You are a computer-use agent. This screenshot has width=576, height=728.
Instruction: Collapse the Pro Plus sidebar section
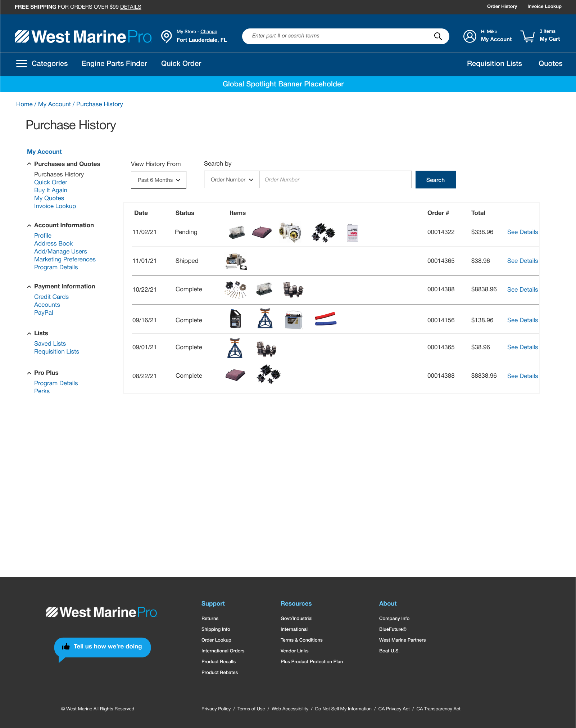[29, 373]
